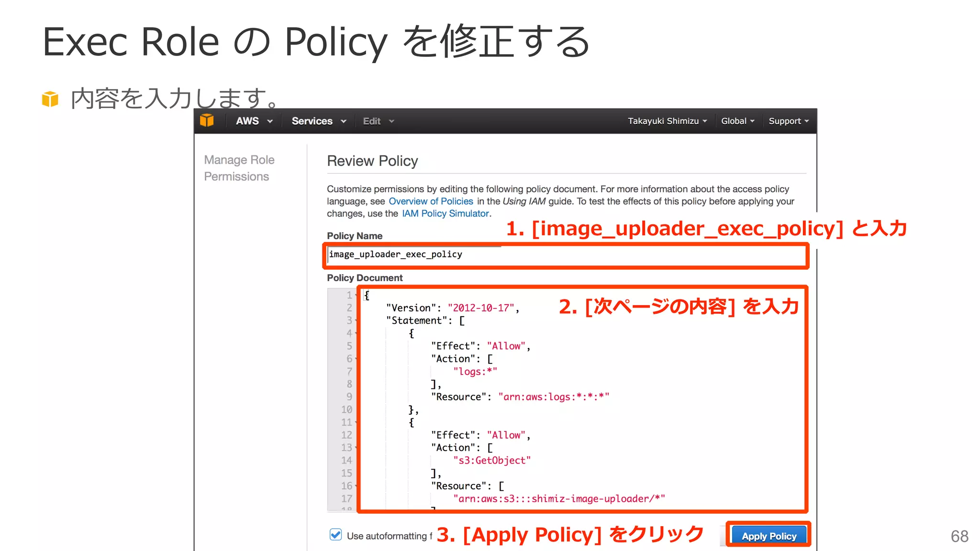Click the Overview of Policies link
This screenshot has width=980, height=551.
pos(431,201)
